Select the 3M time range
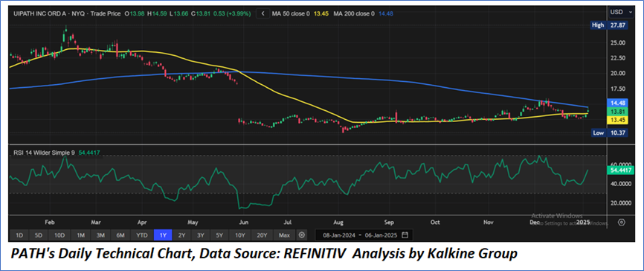 pyautogui.click(x=100, y=235)
